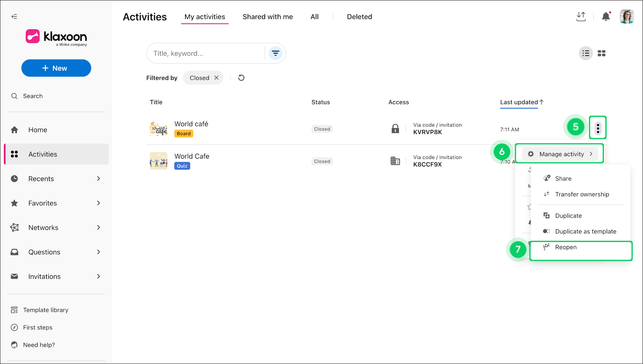
Task: Remove the Closed filter chip
Action: [216, 77]
